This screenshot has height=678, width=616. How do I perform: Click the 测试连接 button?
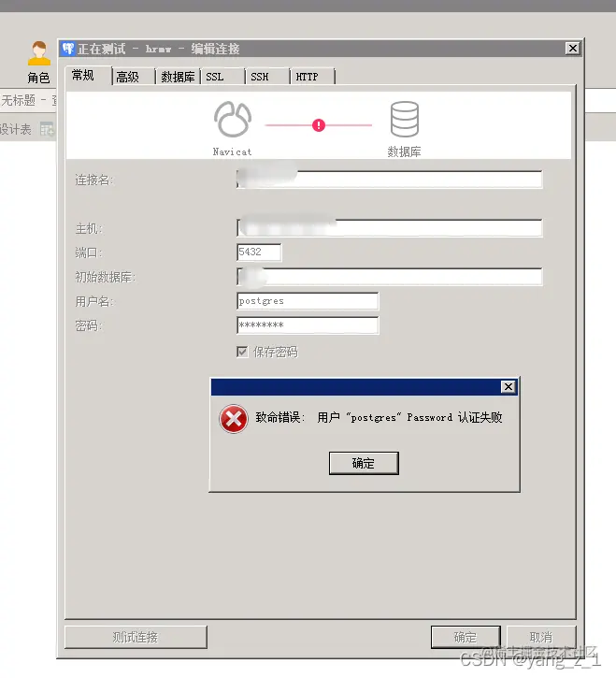click(x=136, y=637)
